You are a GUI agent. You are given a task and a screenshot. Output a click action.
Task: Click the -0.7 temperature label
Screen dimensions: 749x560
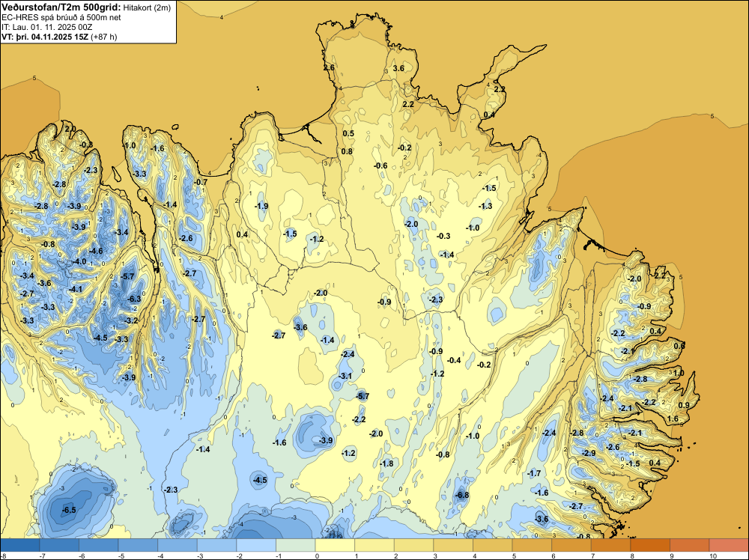(x=201, y=182)
